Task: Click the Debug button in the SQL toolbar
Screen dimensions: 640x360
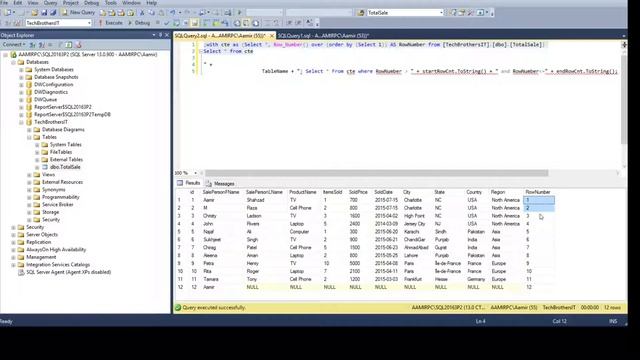Action: pyautogui.click(x=139, y=23)
